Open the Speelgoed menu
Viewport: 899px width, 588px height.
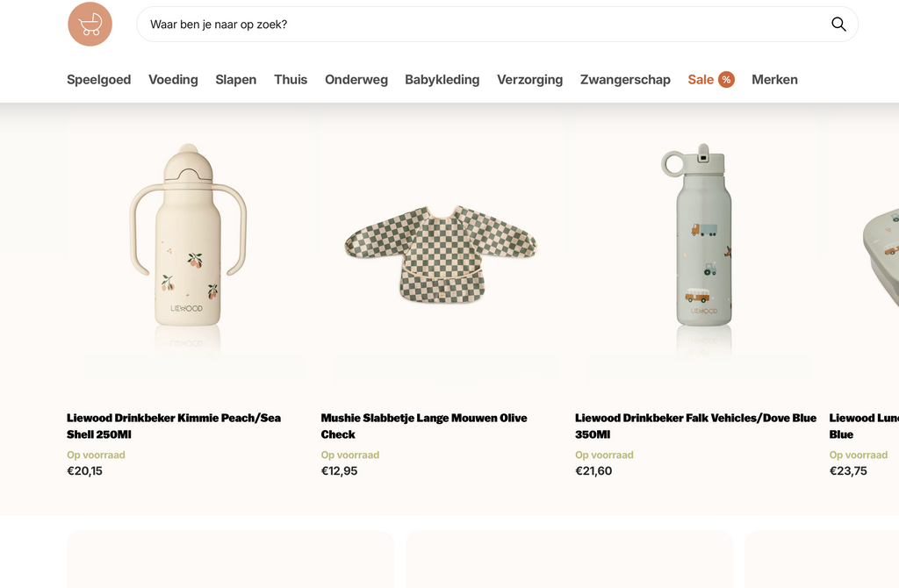click(98, 80)
